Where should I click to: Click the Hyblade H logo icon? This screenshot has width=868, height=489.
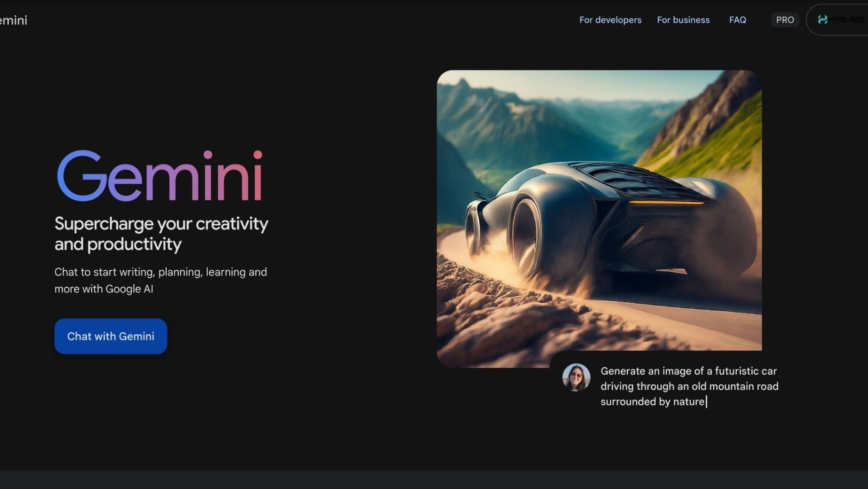pos(823,20)
